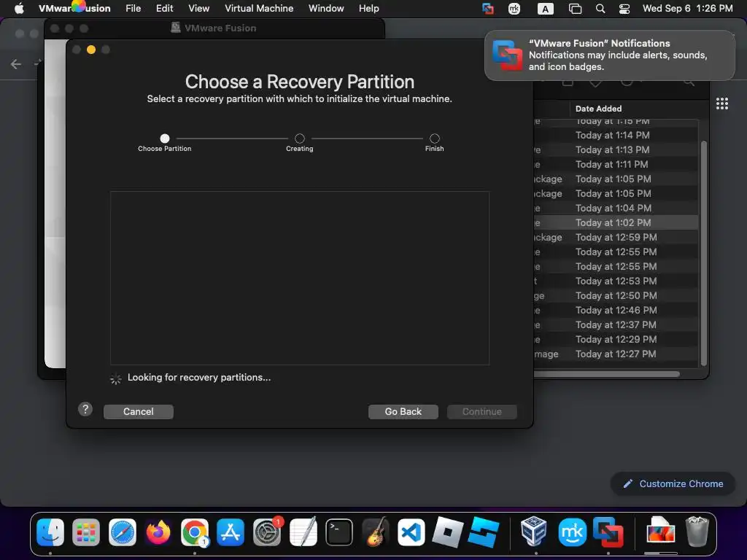Open Terminal from the Dock
747x560 pixels.
click(x=339, y=532)
